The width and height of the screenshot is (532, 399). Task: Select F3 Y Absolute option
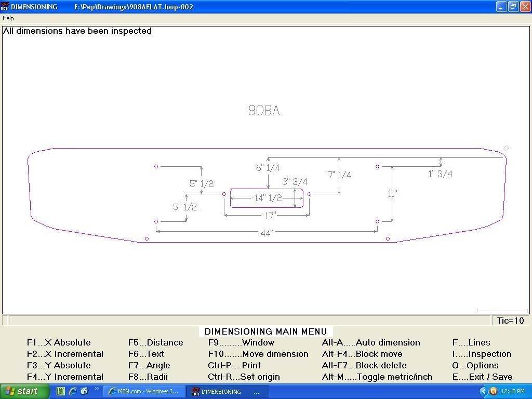coord(59,365)
